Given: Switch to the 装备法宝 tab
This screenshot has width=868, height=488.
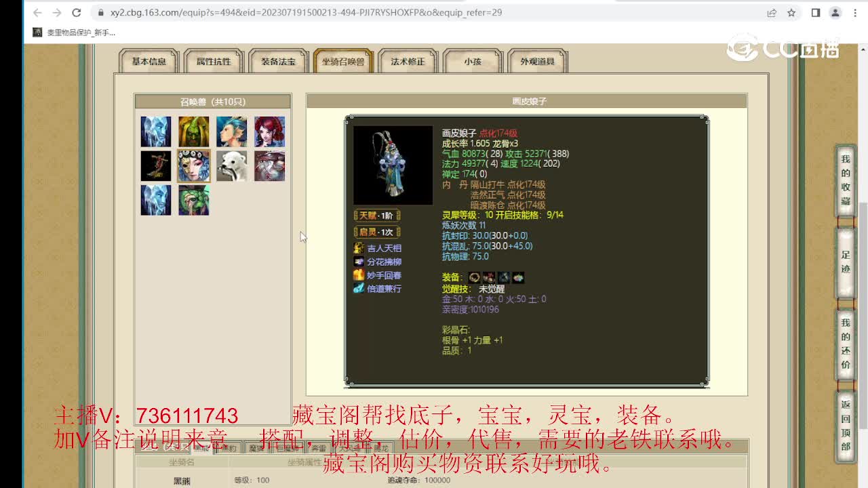Looking at the screenshot, I should (278, 60).
